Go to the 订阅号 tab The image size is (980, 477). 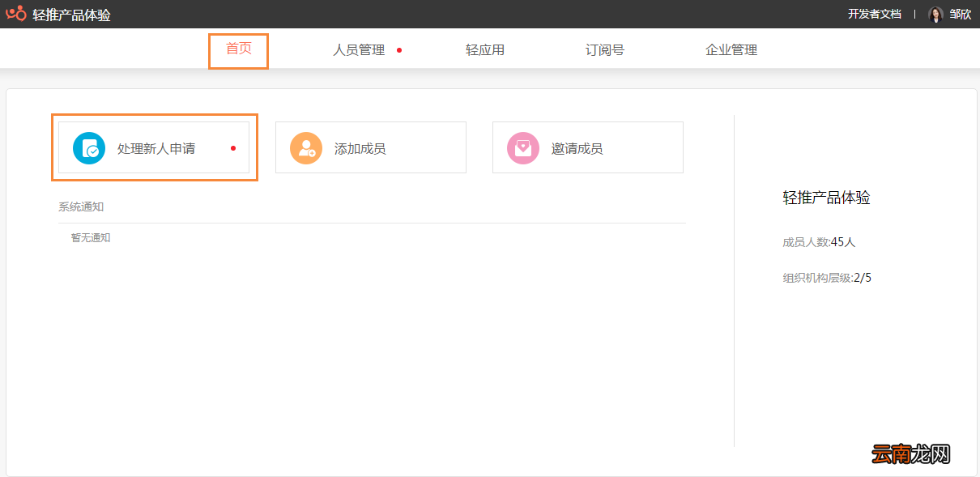click(605, 50)
